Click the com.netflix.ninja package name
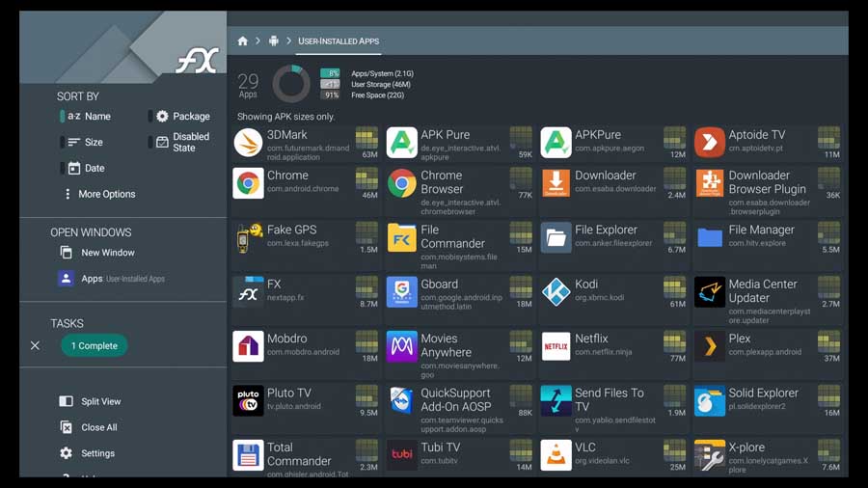The width and height of the screenshot is (868, 488). [604, 352]
